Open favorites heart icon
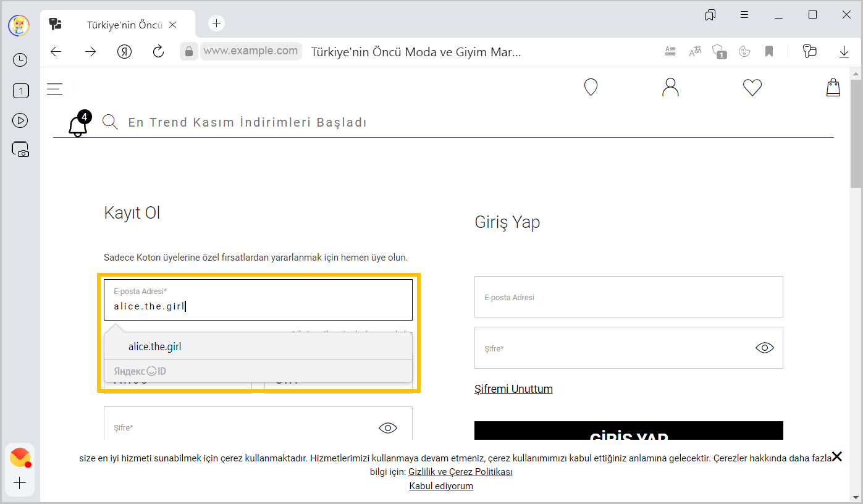 (752, 88)
